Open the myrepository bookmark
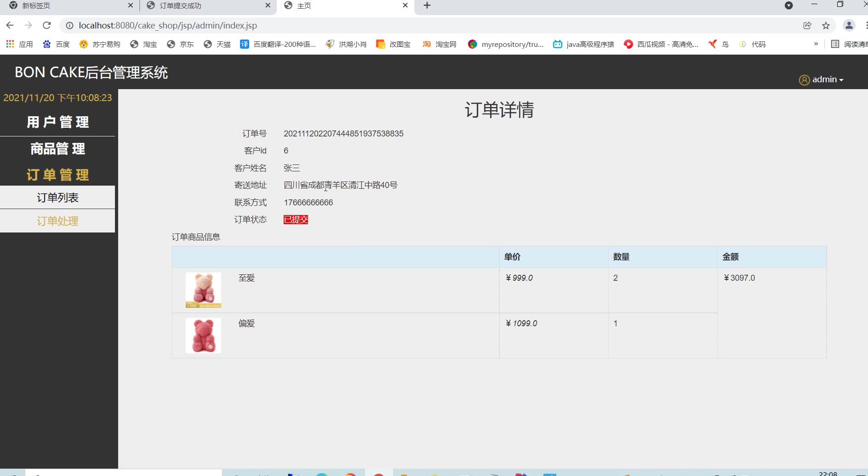Image resolution: width=868 pixels, height=476 pixels. tap(506, 44)
